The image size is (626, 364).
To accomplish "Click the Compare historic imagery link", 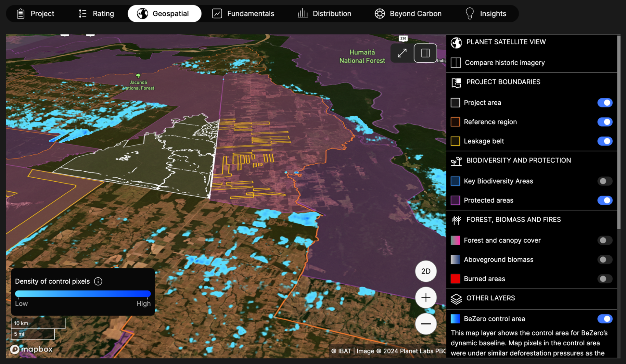I will coord(505,63).
